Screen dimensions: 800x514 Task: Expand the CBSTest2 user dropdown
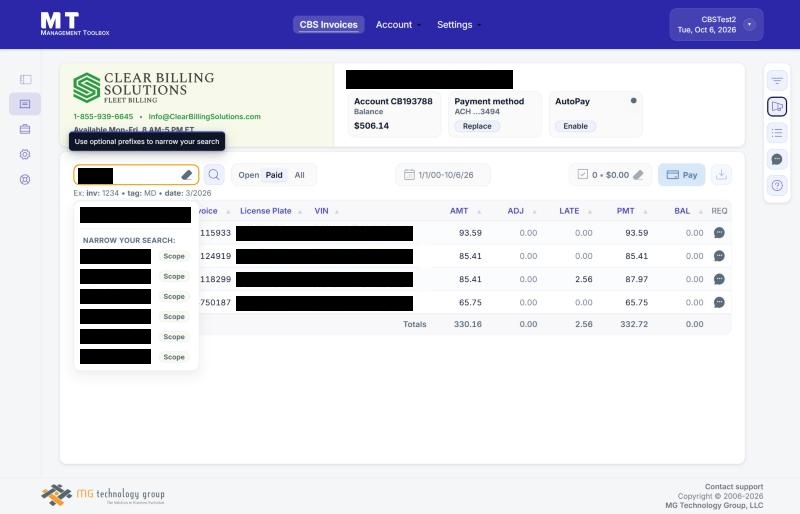749,25
